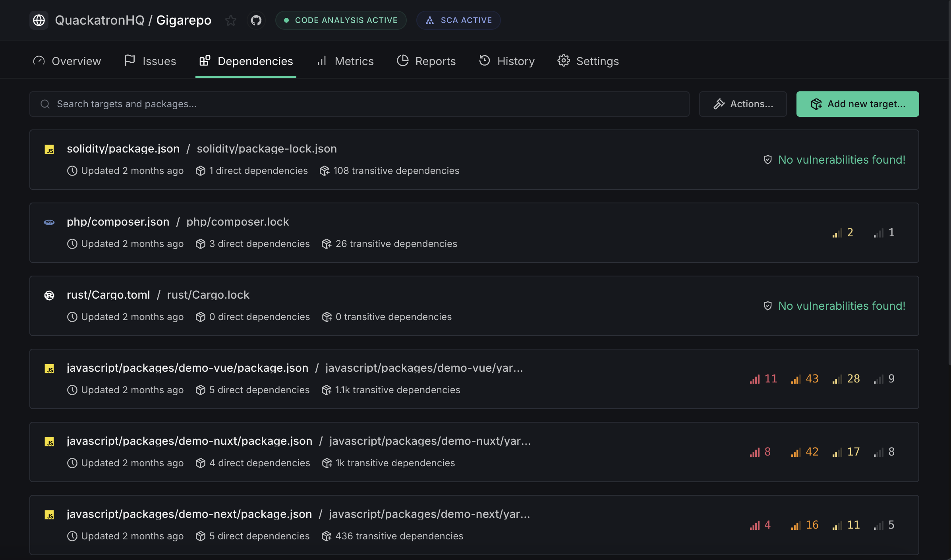Open the Reports tab
This screenshot has width=951, height=560.
[426, 61]
